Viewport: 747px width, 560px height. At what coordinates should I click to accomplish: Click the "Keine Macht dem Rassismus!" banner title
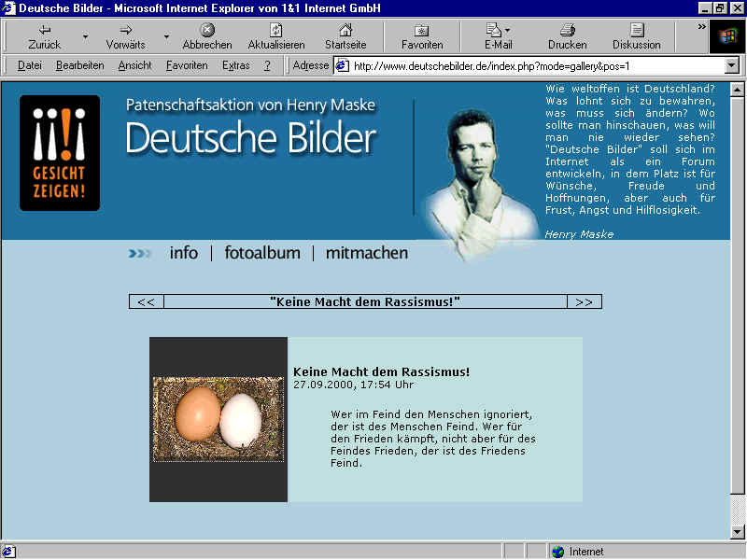pos(365,301)
